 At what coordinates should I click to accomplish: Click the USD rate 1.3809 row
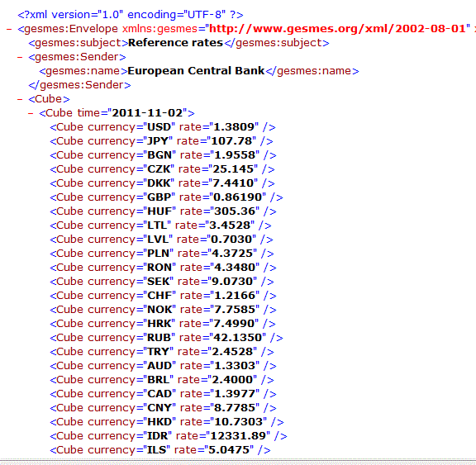coord(163,127)
